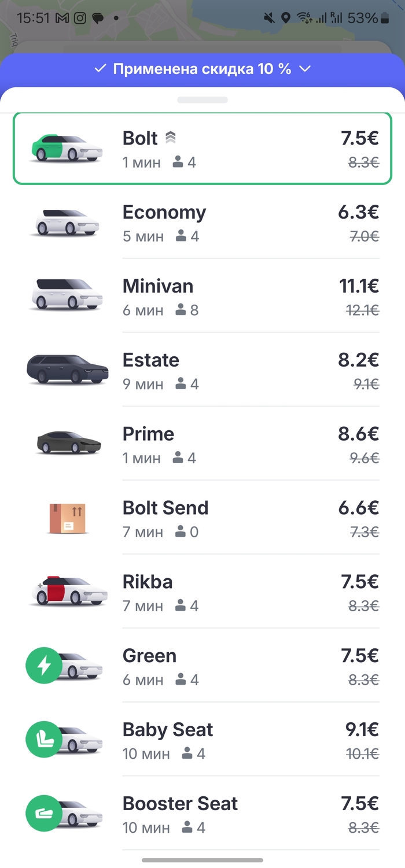Tap the surge chevrons icon next to Bolt

pos(170,138)
